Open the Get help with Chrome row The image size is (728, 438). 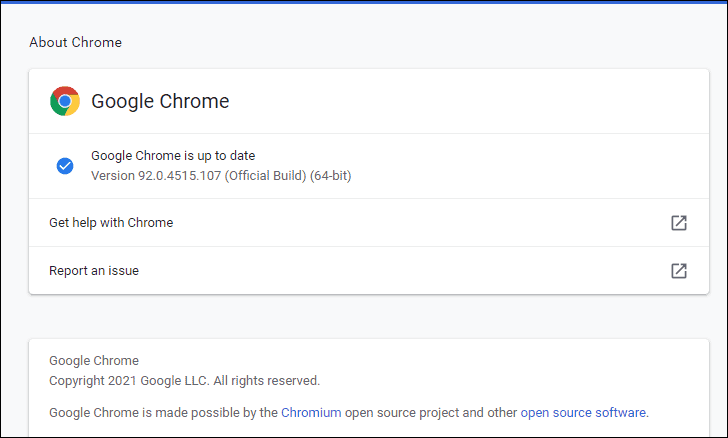pyautogui.click(x=369, y=223)
